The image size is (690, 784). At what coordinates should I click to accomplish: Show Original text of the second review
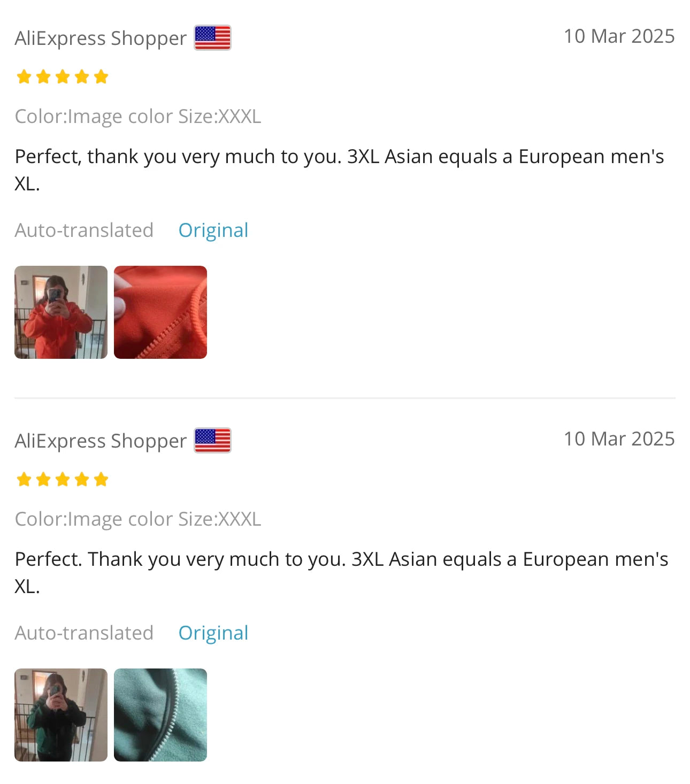[x=213, y=633]
